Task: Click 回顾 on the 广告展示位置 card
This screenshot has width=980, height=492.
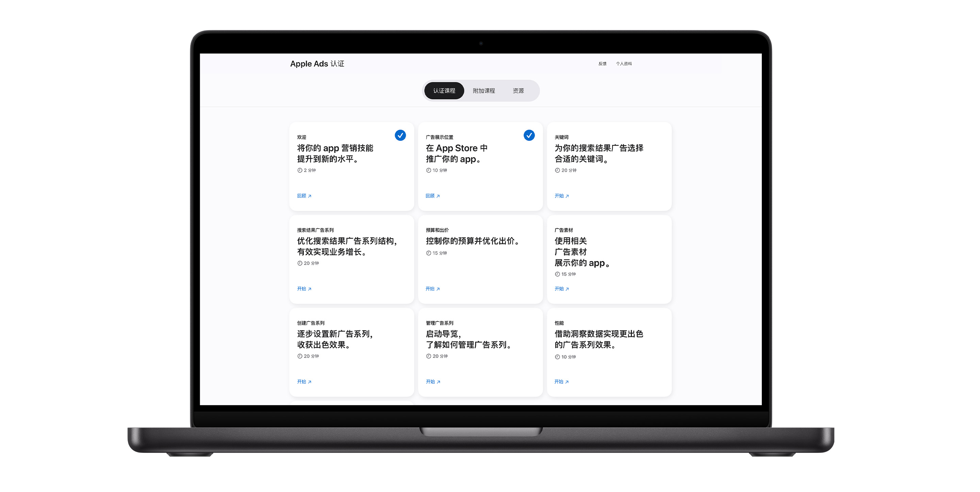Action: click(x=432, y=196)
